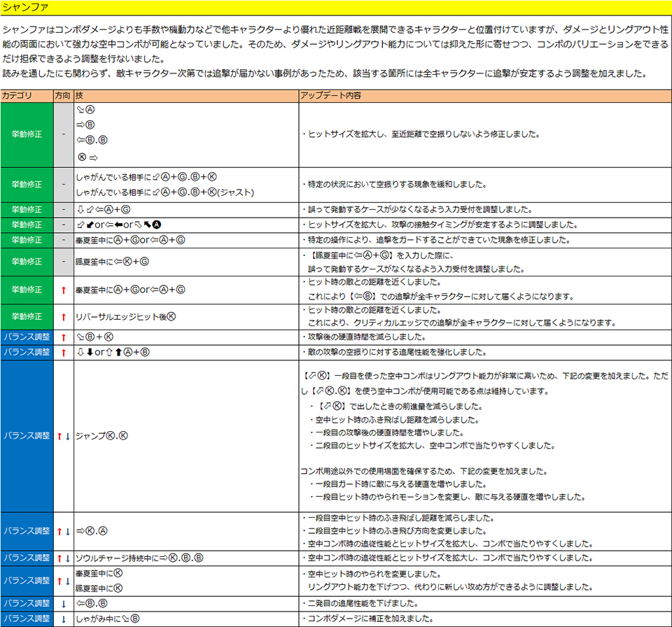
Task: Click the red up arrow in ⇘Ⓑ+Ⓚ row
Action: 63,337
